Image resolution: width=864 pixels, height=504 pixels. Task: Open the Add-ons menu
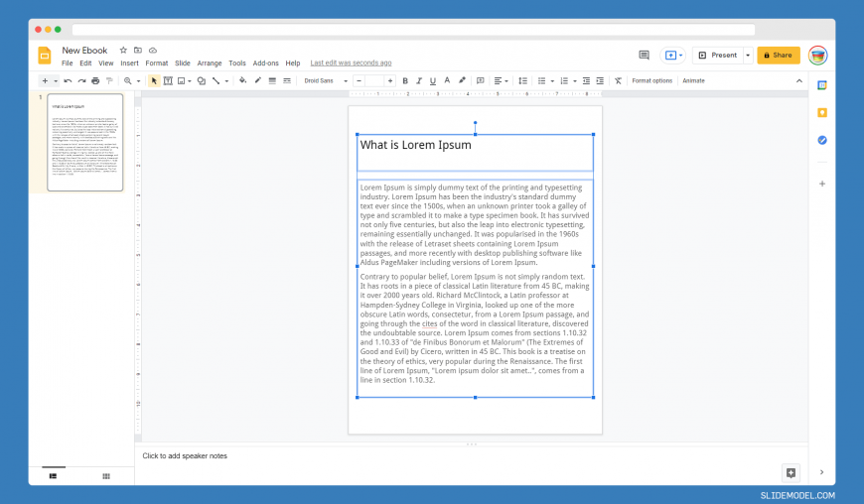[265, 63]
